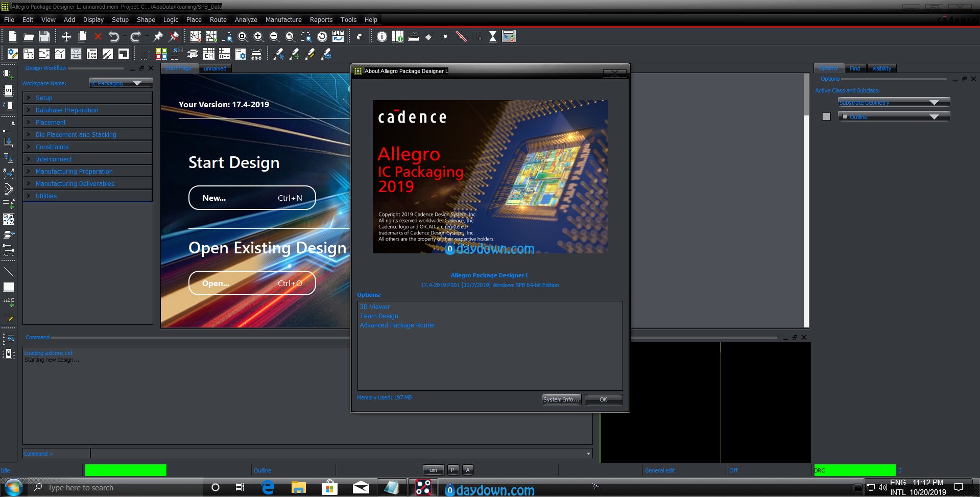Click the Zoom Out magnifier icon
Viewport: 980px width, 497px height.
[x=274, y=36]
